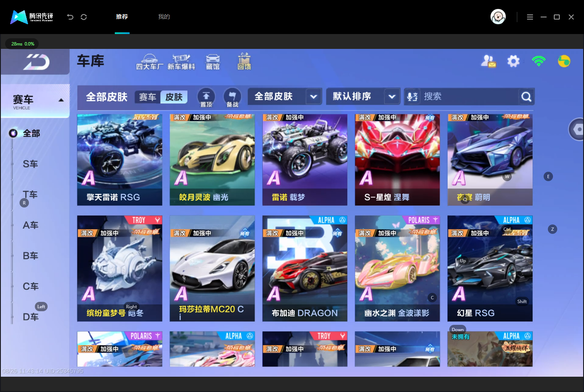Check the Wi-Fi signal icon
This screenshot has height=392, width=584.
(x=539, y=61)
